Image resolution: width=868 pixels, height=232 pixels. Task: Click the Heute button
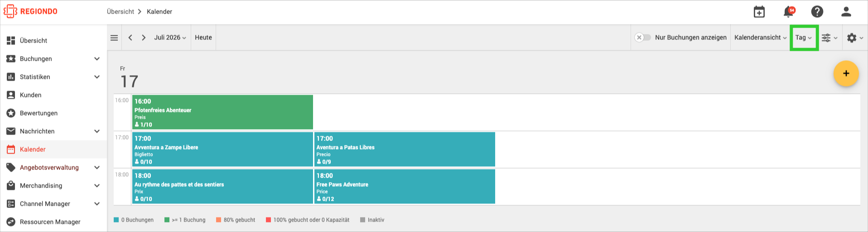click(203, 38)
